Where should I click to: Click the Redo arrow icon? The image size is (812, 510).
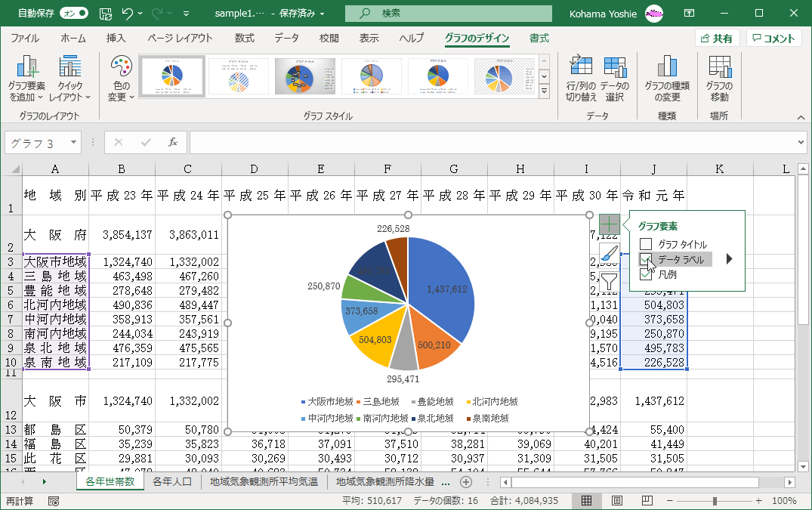tap(157, 14)
